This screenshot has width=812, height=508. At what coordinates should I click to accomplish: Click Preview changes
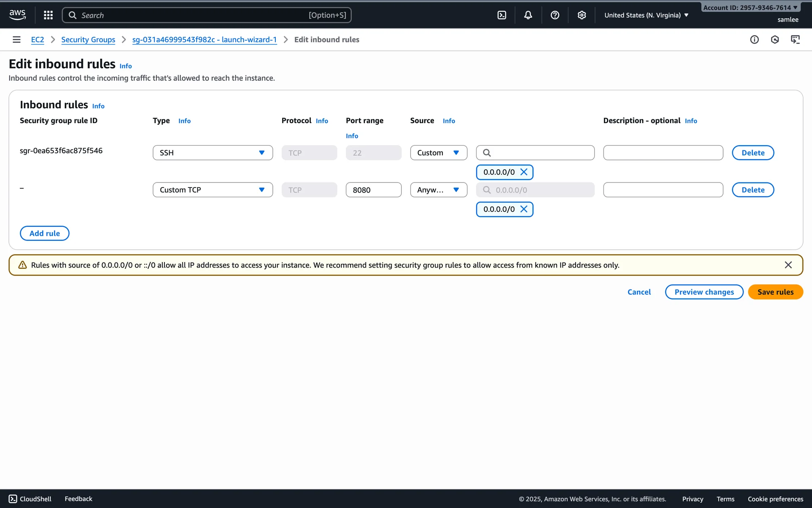[x=704, y=292]
